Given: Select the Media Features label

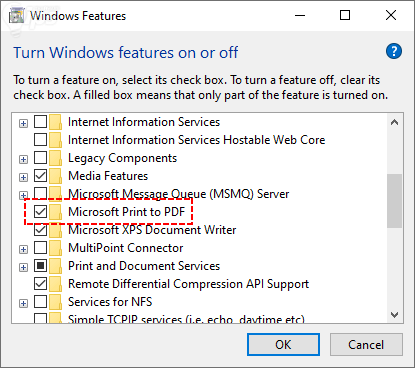Looking at the screenshot, I should pos(108,176).
